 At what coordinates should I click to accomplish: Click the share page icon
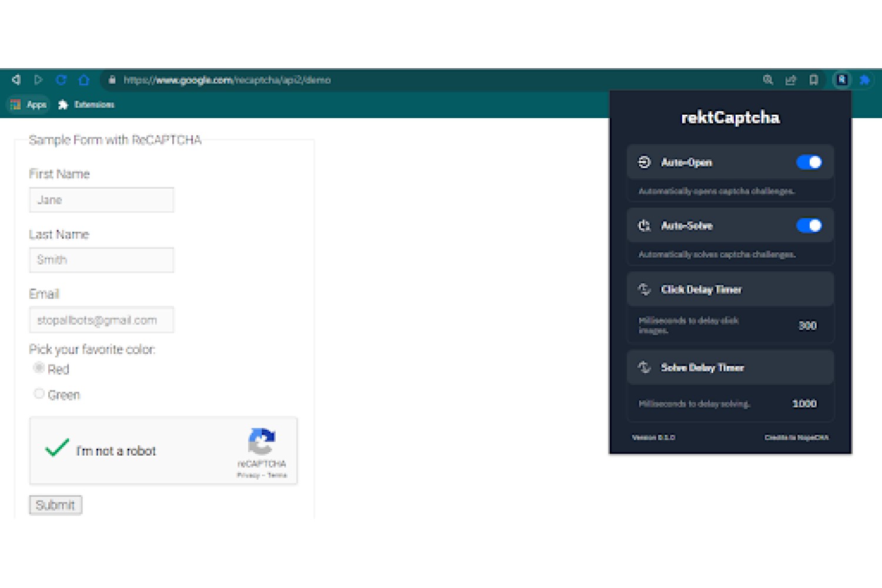791,80
